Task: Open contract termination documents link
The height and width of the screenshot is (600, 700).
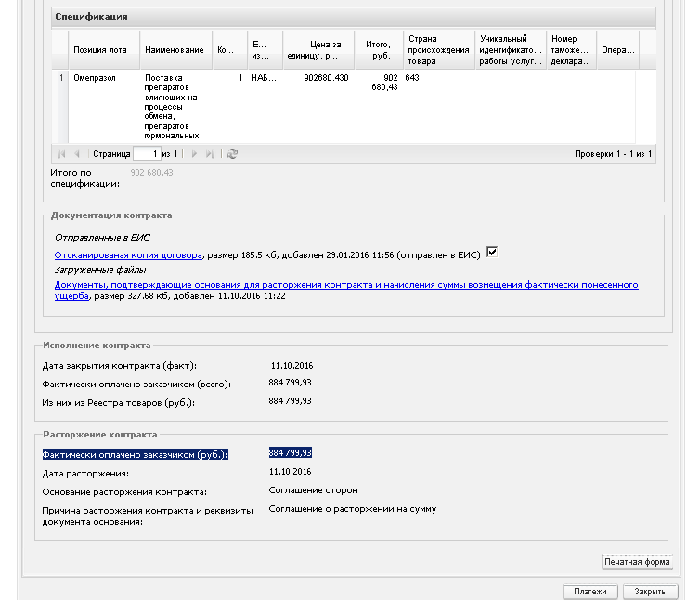Action: [x=346, y=290]
